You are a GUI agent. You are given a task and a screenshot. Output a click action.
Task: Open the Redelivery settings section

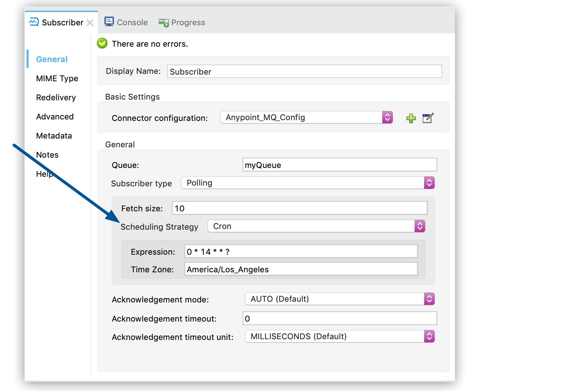coord(55,97)
